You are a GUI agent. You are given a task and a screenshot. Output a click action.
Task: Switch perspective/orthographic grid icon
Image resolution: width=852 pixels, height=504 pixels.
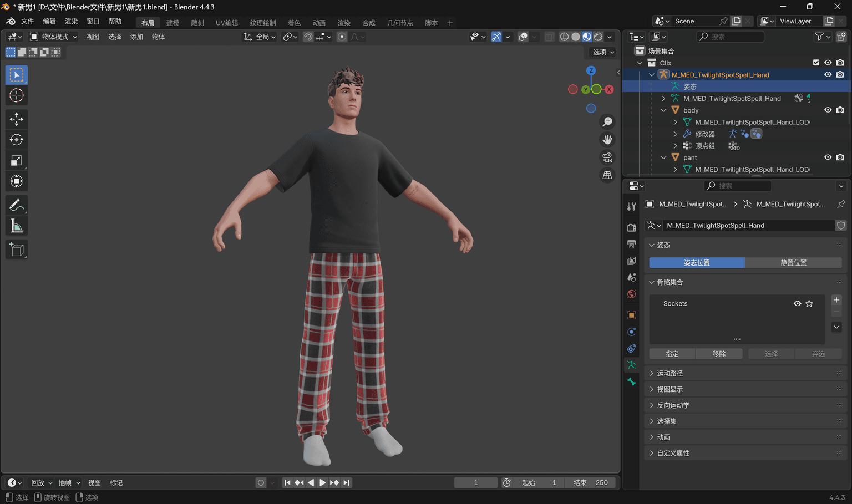click(607, 175)
